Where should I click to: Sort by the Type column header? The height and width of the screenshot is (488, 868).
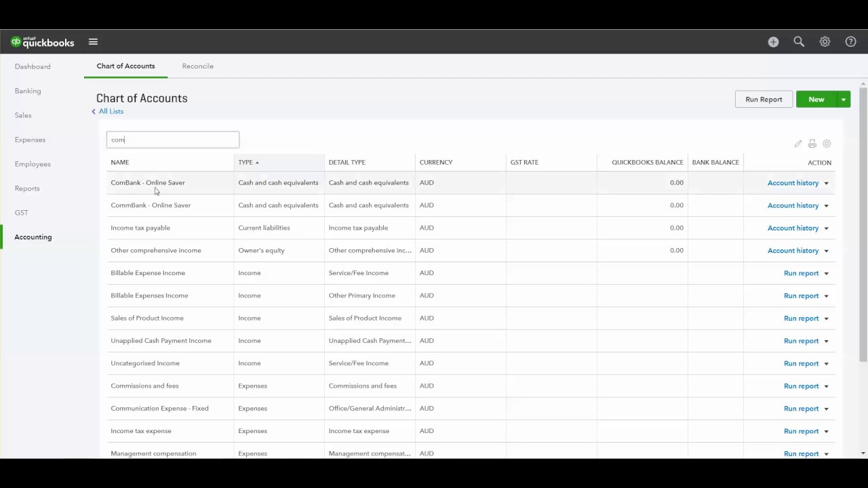pyautogui.click(x=245, y=163)
